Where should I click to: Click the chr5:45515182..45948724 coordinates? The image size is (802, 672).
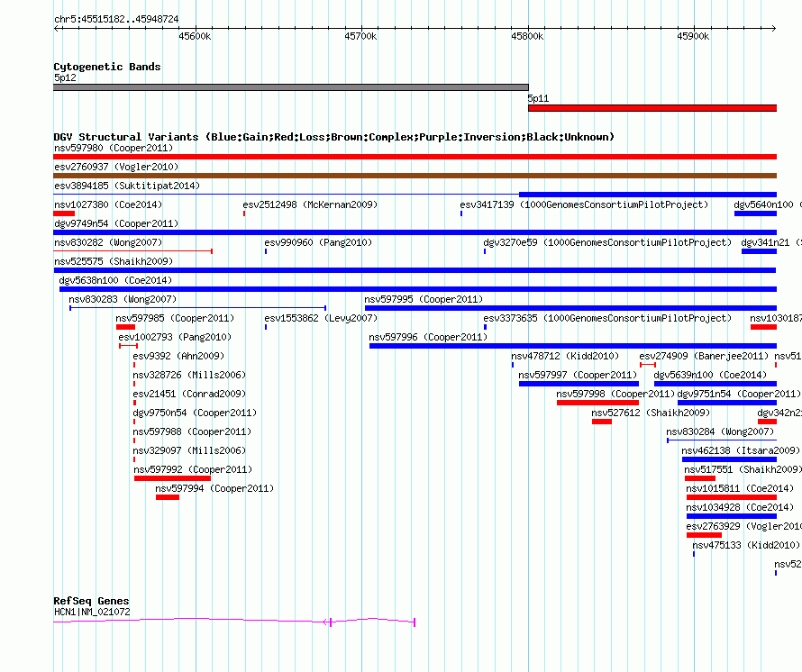pyautogui.click(x=116, y=20)
